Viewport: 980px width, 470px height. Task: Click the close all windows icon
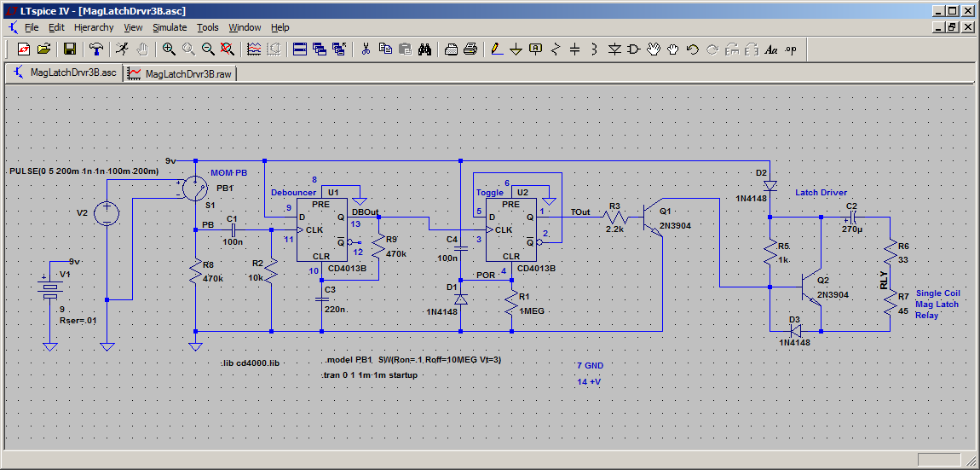[x=339, y=49]
